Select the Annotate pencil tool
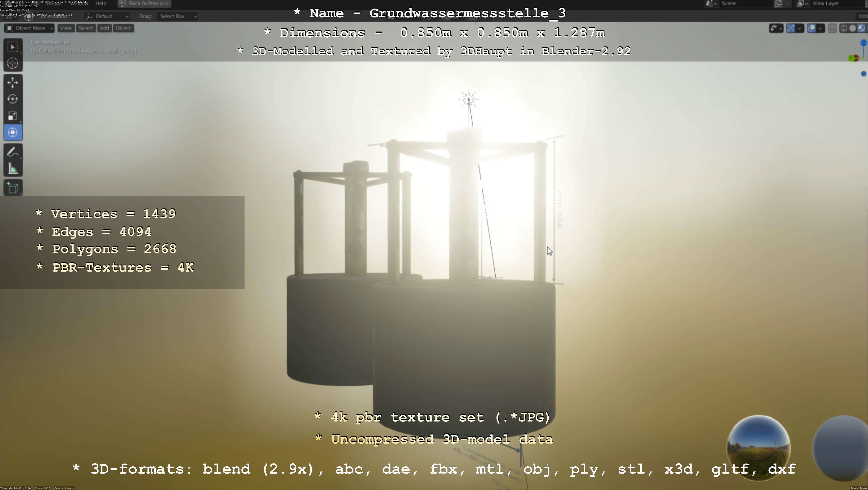Screen dimensions: 868x490 tap(13, 152)
